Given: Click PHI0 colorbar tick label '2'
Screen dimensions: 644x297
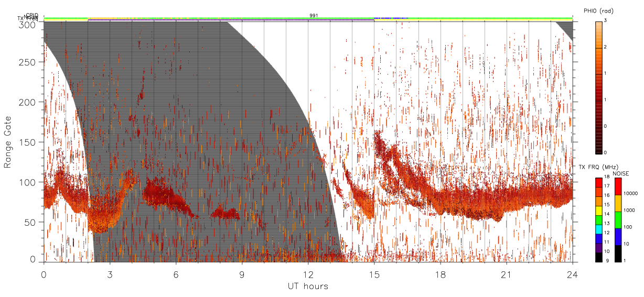Looking at the screenshot, I should tap(605, 48).
